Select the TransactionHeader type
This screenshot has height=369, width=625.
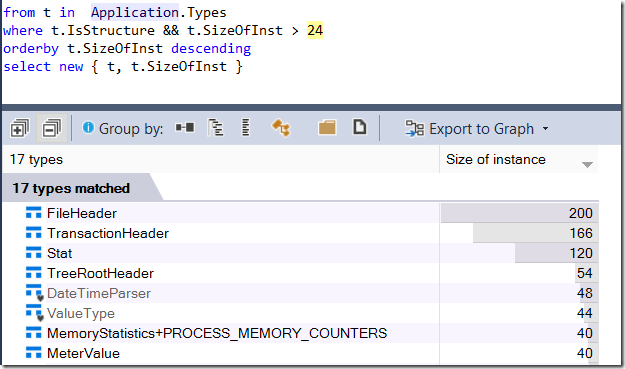pos(108,233)
